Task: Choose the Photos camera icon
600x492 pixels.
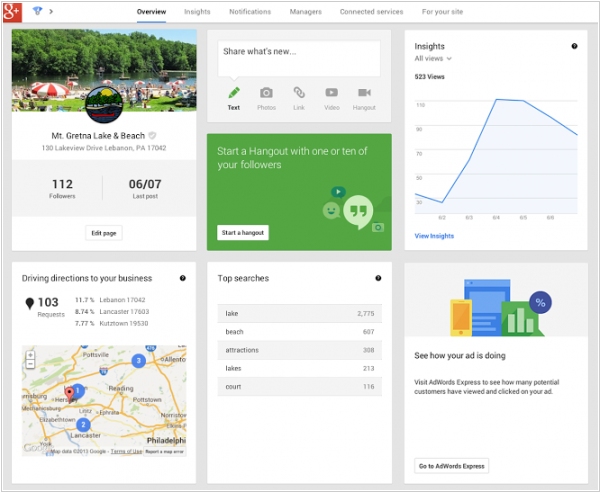Action: (x=266, y=93)
